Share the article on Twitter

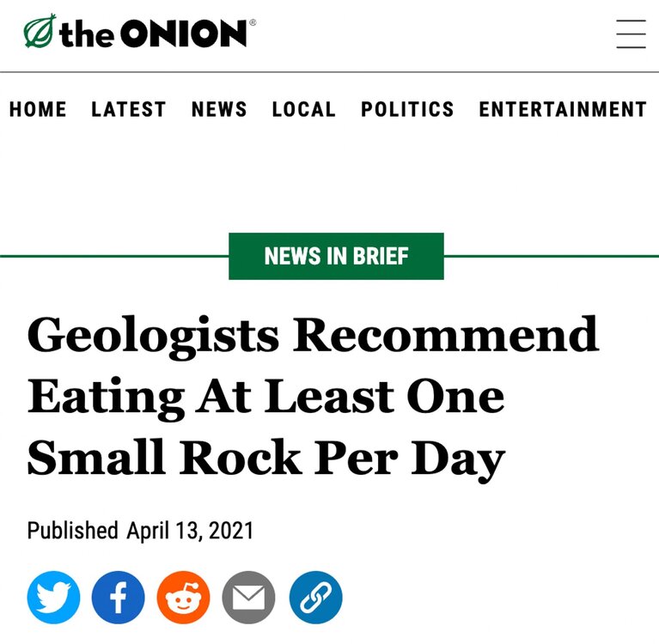pyautogui.click(x=53, y=597)
